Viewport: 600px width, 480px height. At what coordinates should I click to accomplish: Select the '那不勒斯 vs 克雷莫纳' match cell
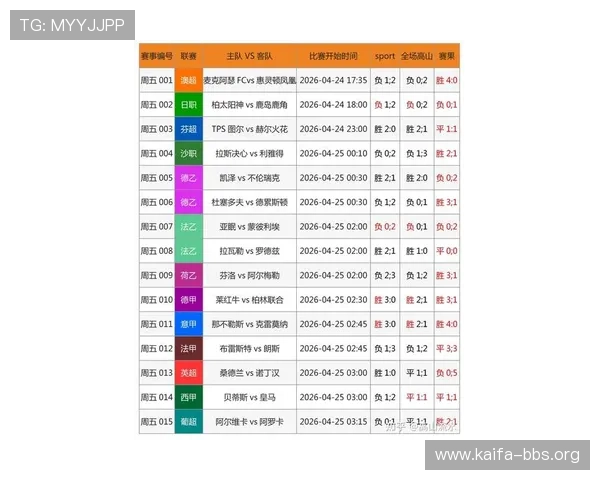249,324
